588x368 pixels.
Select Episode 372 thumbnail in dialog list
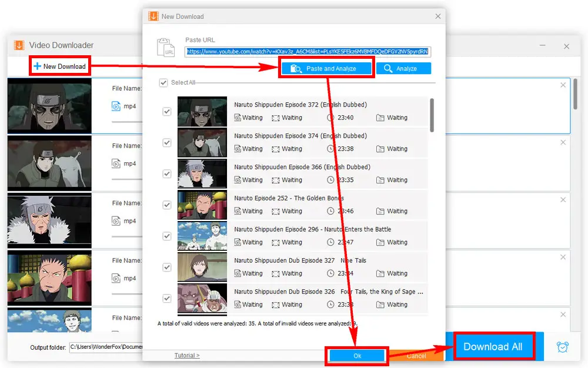click(x=202, y=111)
